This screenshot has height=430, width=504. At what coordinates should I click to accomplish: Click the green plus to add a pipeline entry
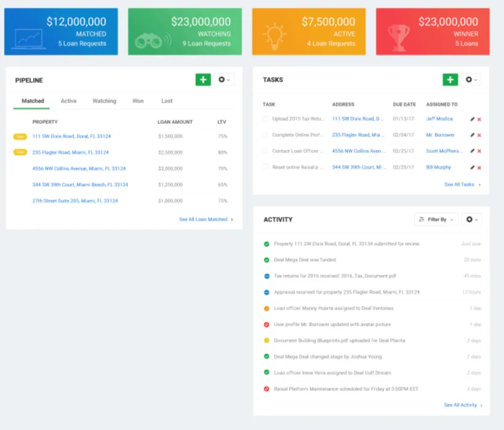point(202,79)
